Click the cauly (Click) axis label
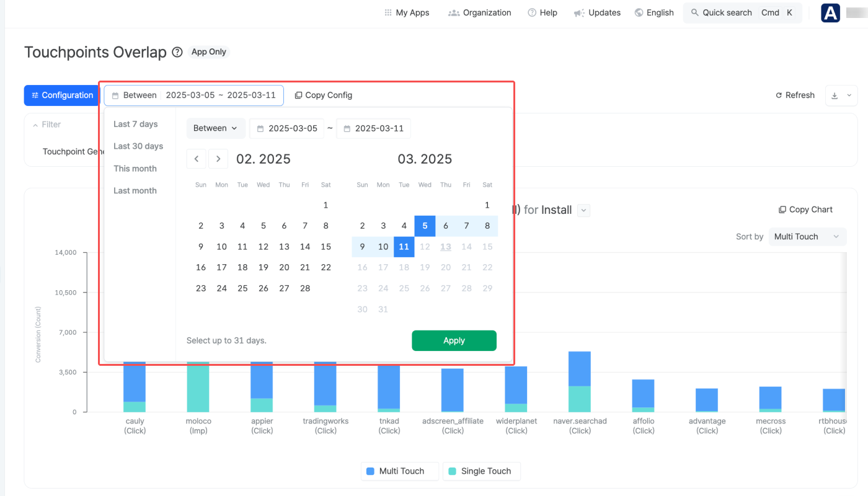Screen dimensions: 868x496 135,426
